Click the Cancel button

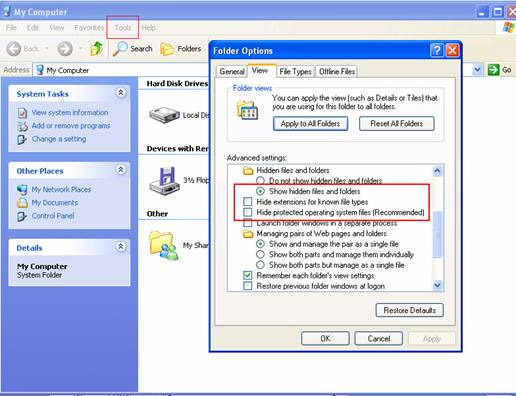(379, 339)
